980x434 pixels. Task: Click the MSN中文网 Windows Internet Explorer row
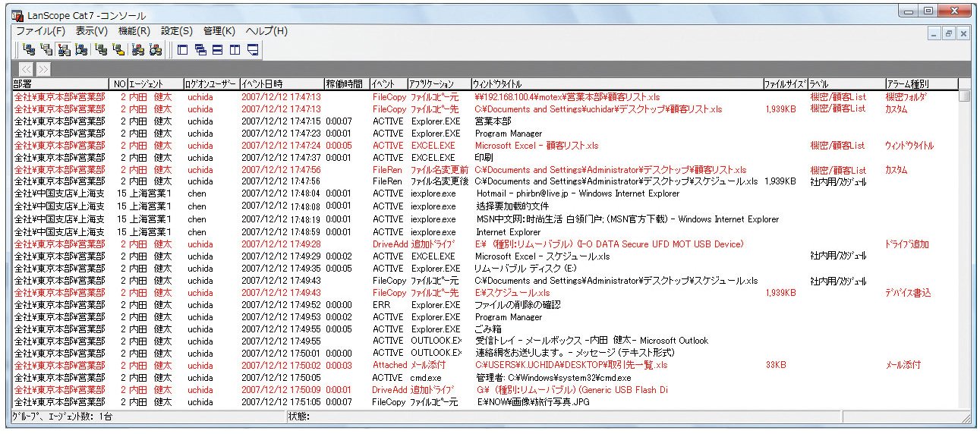point(486,219)
